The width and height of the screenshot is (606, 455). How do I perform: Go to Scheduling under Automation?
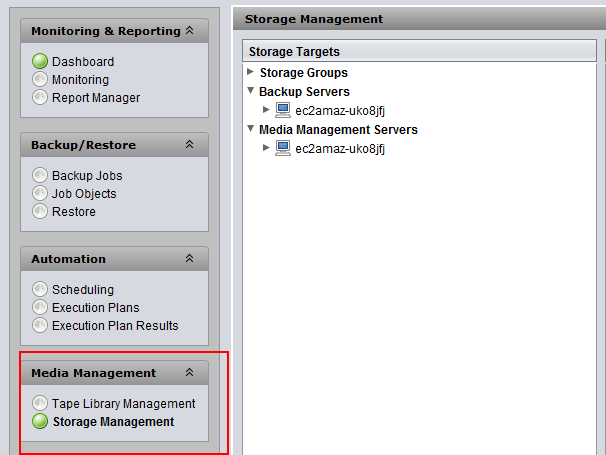click(83, 290)
